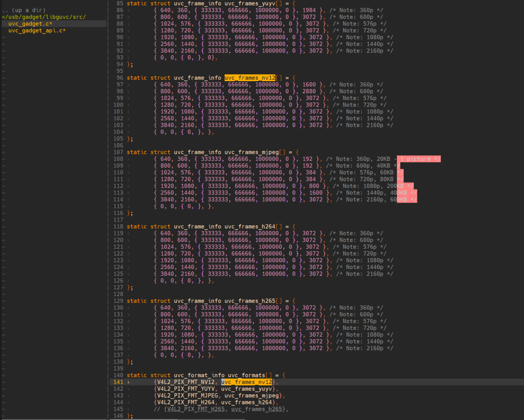Click '3840, 2160' resolution on line 92
Image resolution: width=524 pixels, height=420 pixels.
[x=177, y=51]
